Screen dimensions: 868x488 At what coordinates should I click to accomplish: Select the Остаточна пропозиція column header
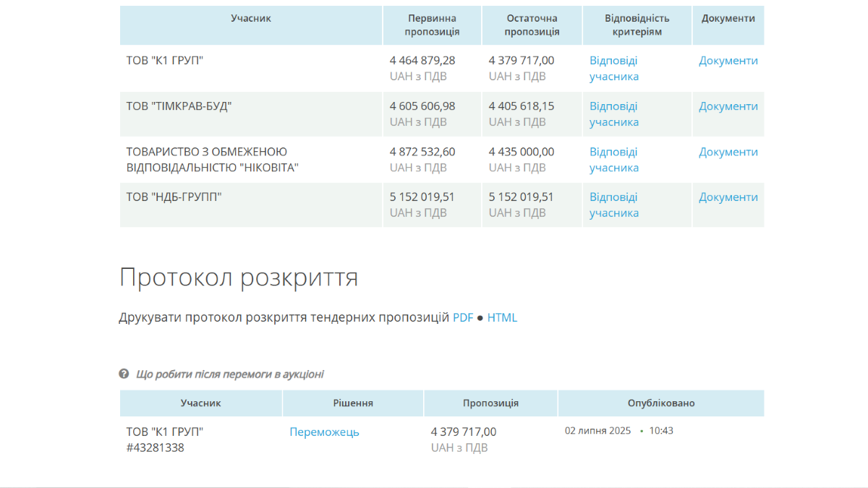[532, 25]
